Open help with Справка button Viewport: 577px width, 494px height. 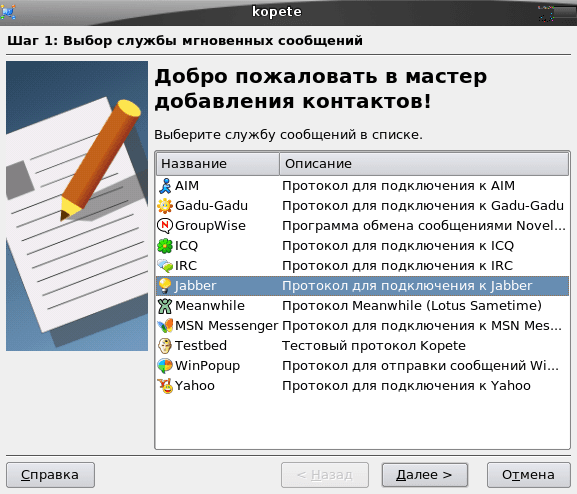[50, 475]
